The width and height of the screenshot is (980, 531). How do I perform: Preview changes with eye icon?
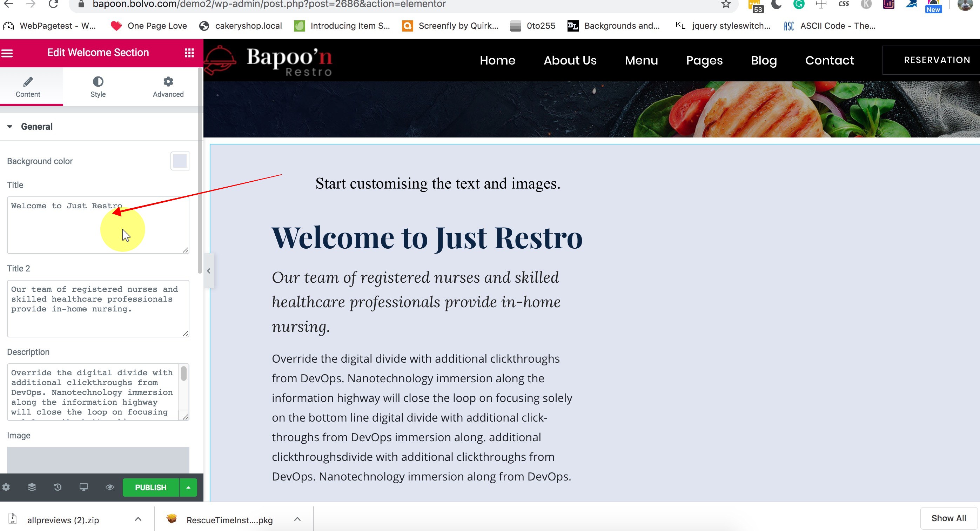tap(109, 487)
